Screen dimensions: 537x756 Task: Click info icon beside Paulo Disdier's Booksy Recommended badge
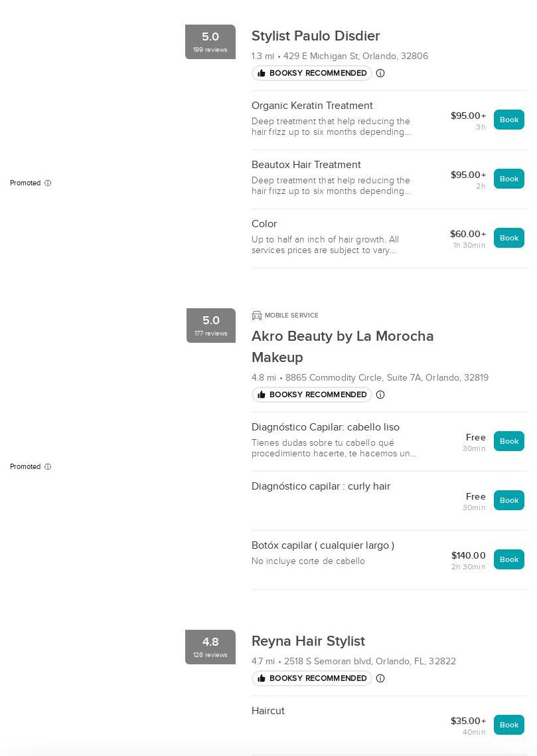point(380,73)
